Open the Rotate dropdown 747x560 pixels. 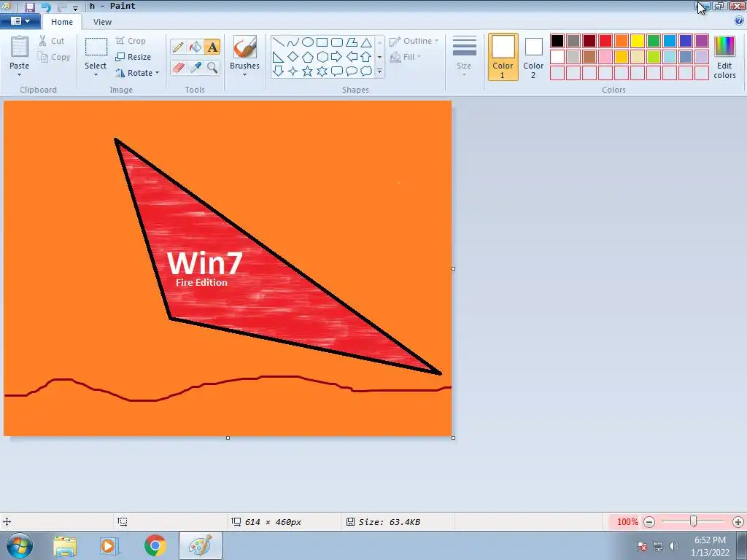tap(137, 73)
